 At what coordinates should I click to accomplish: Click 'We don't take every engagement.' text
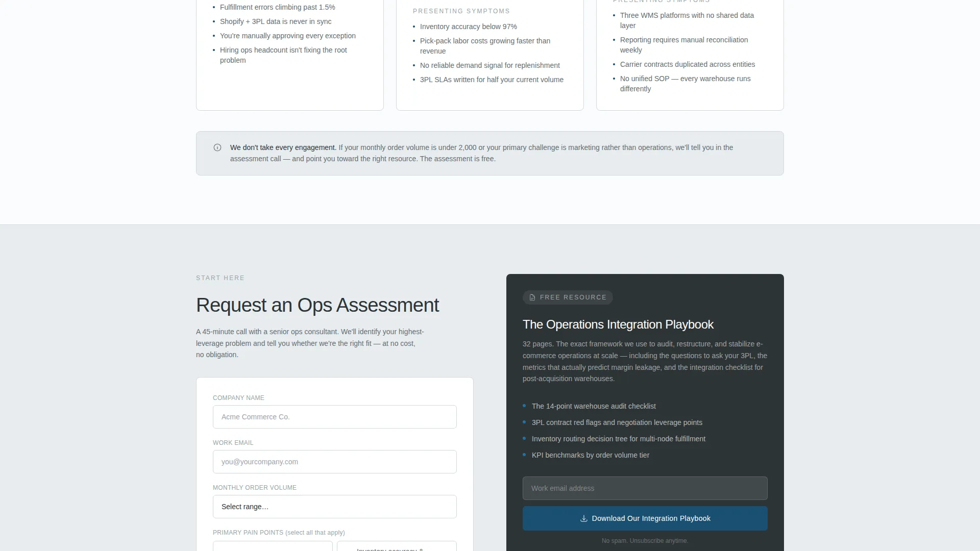(283, 147)
